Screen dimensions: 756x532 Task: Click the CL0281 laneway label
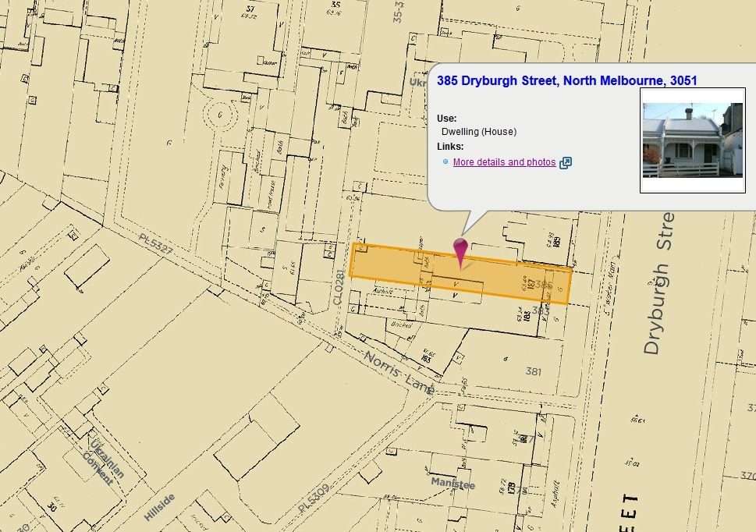click(339, 287)
